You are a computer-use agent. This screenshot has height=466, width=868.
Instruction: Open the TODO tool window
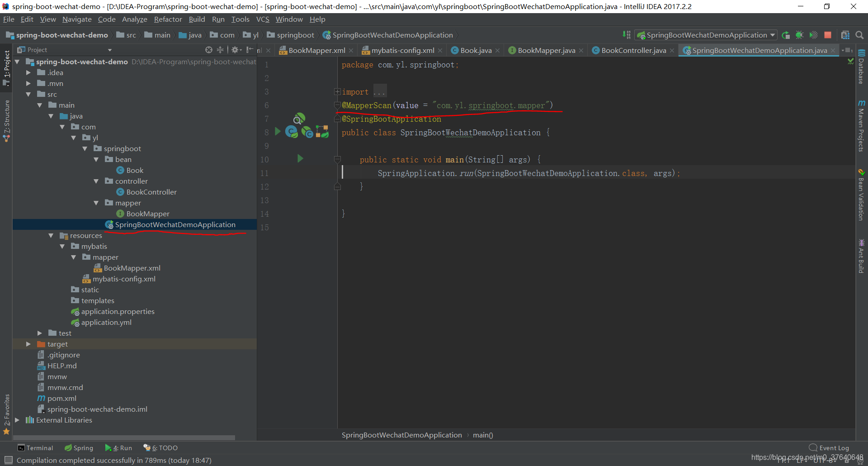(x=160, y=448)
